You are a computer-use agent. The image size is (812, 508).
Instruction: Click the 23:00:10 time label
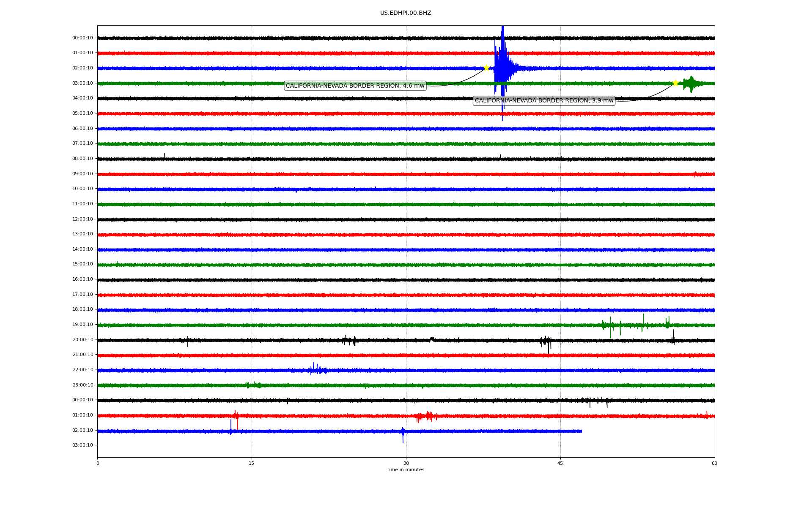pos(82,385)
